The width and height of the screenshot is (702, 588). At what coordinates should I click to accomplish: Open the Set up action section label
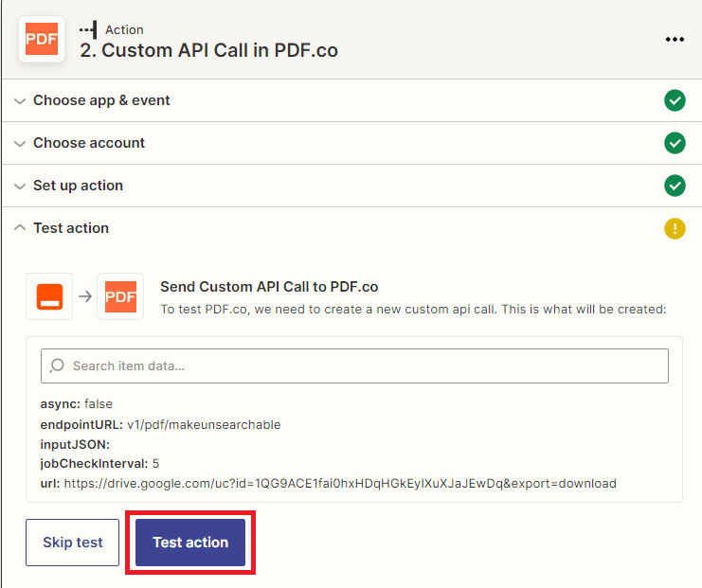click(78, 186)
